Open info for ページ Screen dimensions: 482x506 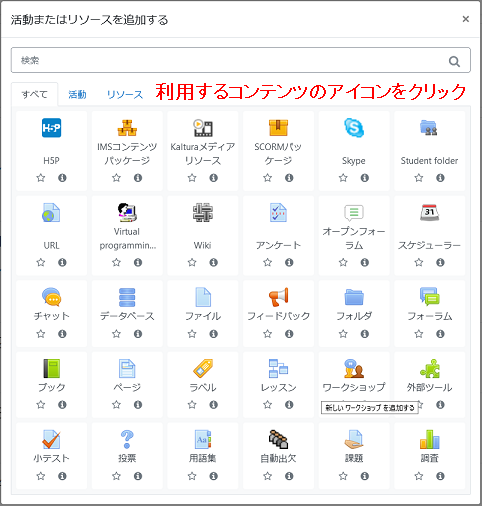click(x=138, y=405)
